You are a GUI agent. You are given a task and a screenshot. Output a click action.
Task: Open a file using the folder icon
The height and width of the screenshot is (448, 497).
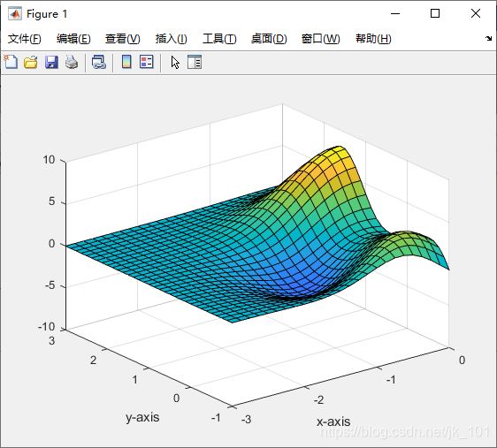click(31, 62)
